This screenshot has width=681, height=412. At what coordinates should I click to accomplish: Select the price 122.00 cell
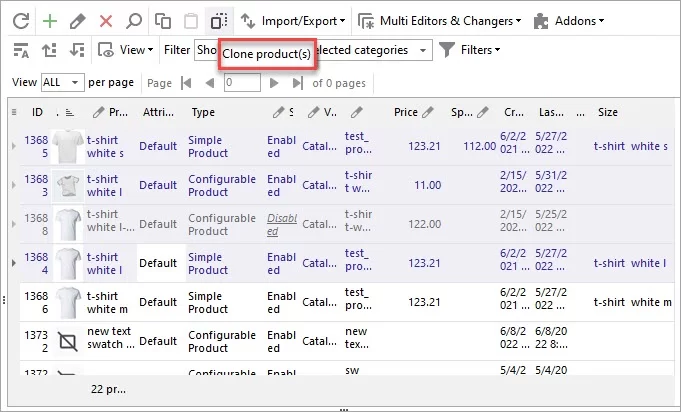424,224
